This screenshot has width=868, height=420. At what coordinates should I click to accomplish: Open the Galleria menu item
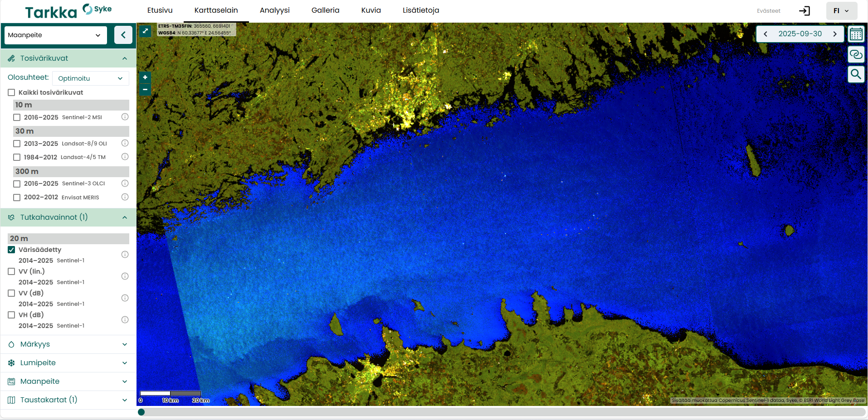click(x=325, y=10)
